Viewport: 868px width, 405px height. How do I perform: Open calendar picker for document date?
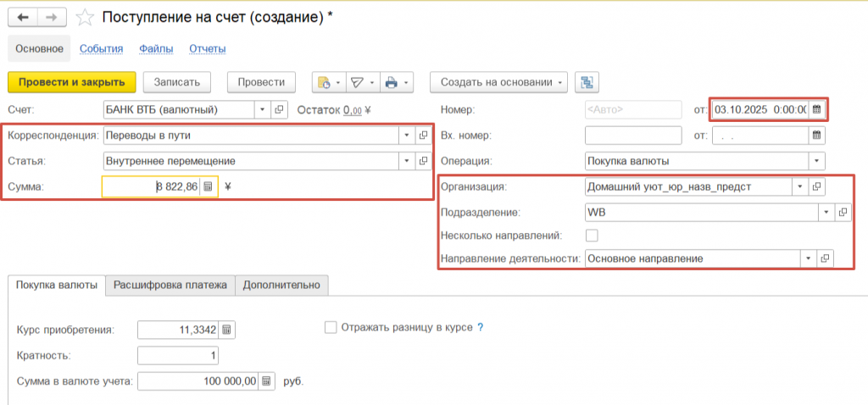click(x=817, y=109)
